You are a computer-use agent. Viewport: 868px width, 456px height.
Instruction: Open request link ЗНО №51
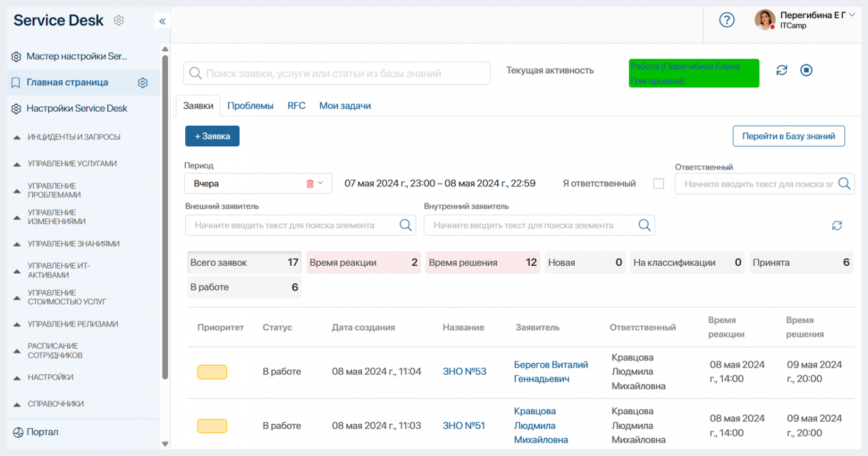click(x=464, y=425)
